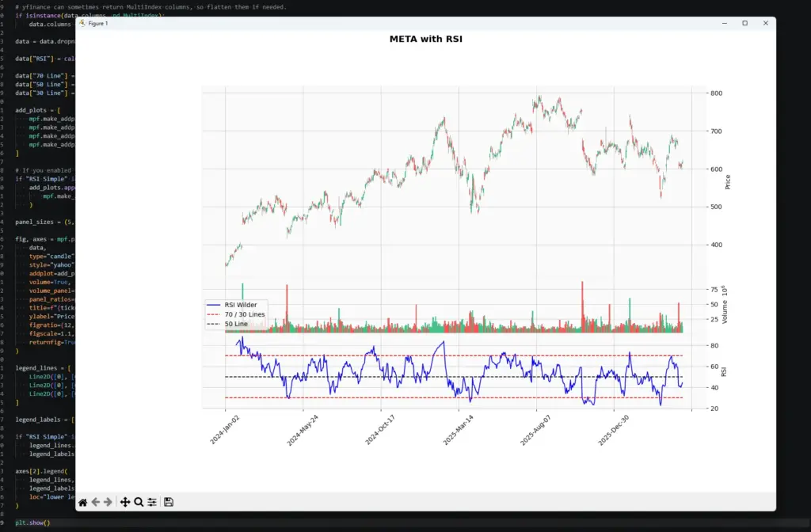This screenshot has width=811, height=532.
Task: Click the Figure 1 window app icon
Action: [82, 23]
